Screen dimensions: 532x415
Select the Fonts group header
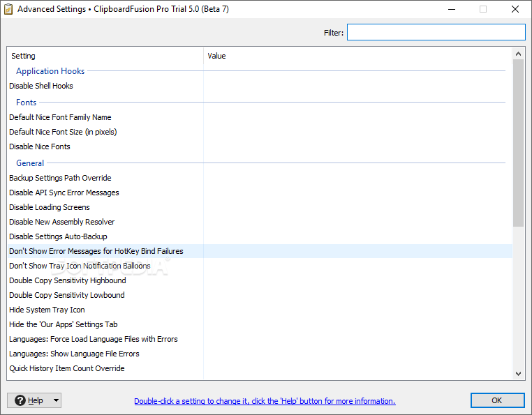pyautogui.click(x=26, y=103)
